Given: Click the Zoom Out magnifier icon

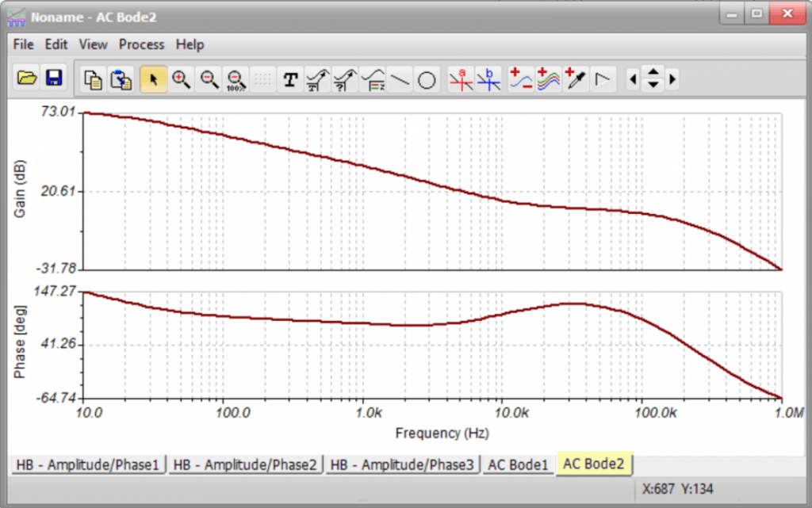Looking at the screenshot, I should click(x=209, y=79).
